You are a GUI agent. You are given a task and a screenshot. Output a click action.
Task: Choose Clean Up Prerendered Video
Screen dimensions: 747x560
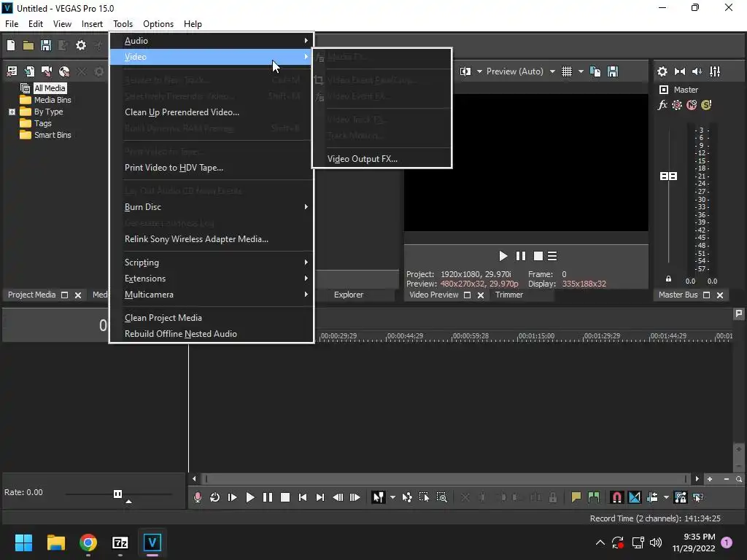[212, 112]
